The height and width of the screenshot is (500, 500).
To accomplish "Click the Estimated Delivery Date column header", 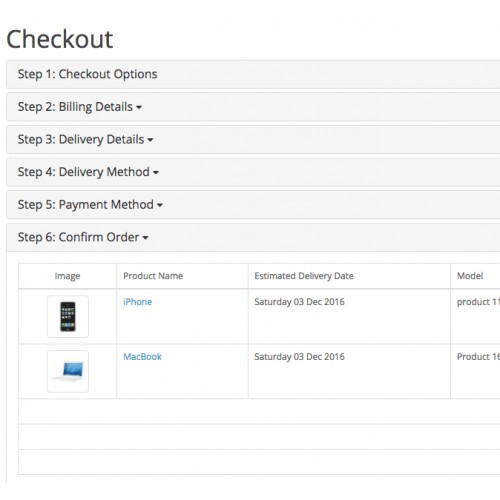I will 304,276.
